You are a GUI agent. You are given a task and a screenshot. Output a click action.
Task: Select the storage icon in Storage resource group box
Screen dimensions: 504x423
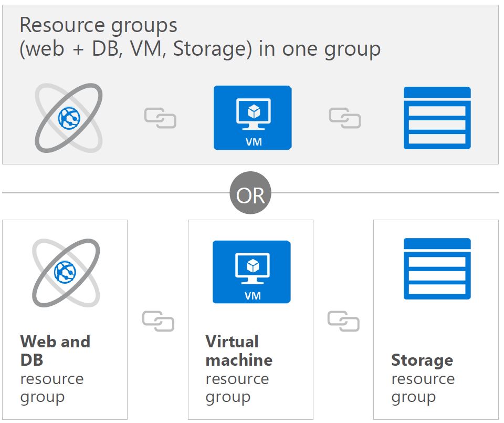click(x=437, y=269)
